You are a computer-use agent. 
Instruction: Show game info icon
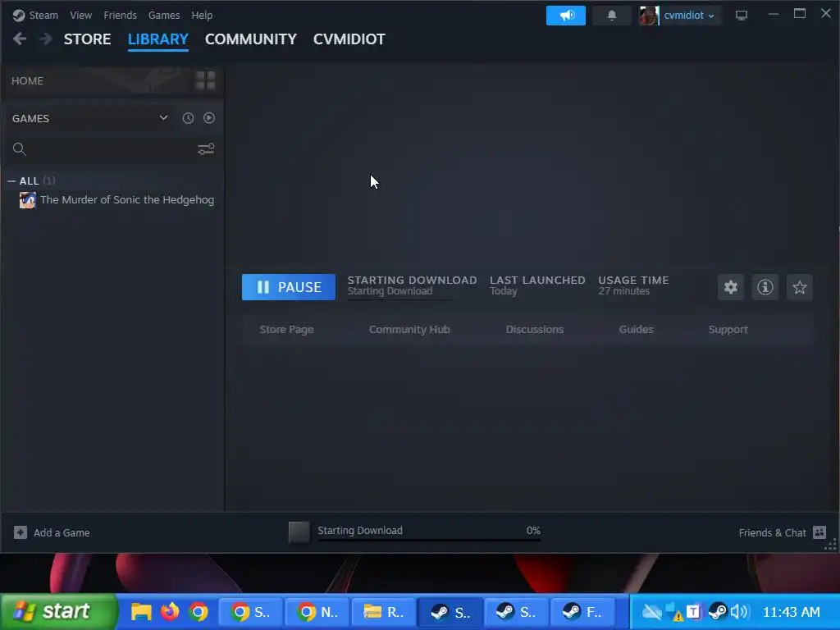765,287
